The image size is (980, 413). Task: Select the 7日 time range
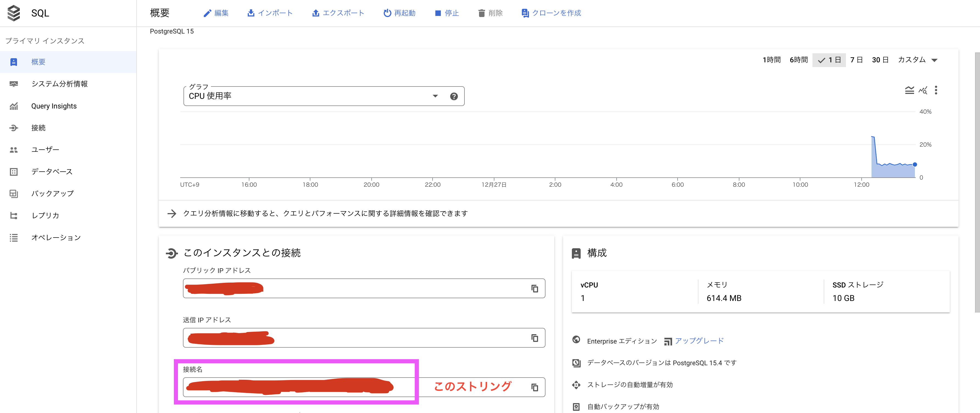pos(856,59)
